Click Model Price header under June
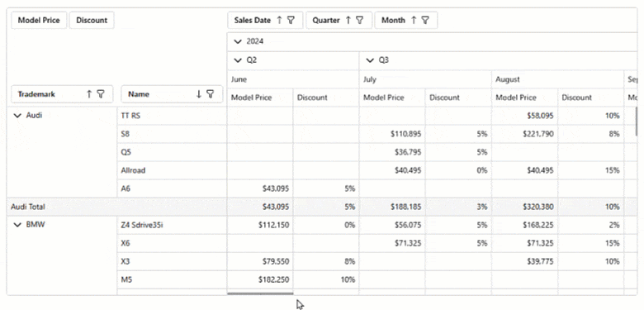This screenshot has width=644, height=310. 260,98
